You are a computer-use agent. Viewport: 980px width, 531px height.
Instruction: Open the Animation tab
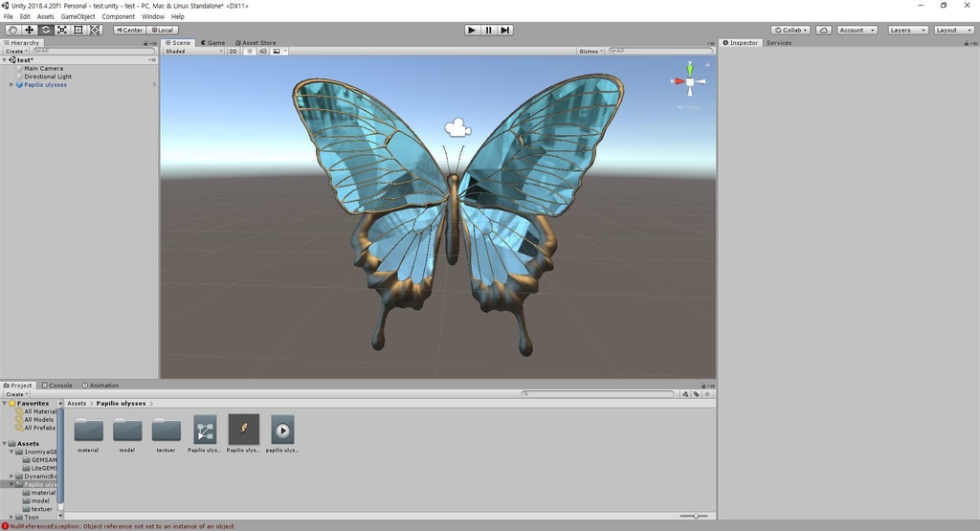tap(100, 386)
